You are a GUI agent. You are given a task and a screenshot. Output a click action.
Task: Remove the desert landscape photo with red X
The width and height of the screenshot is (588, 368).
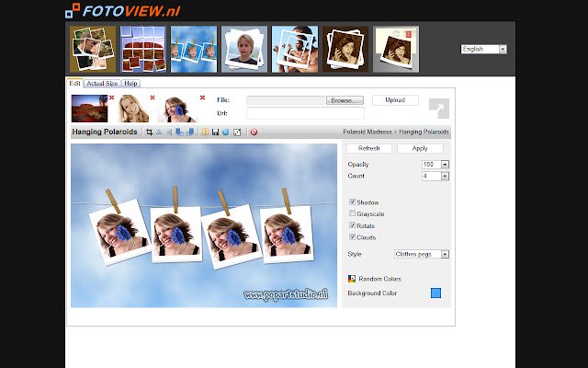pyautogui.click(x=112, y=98)
